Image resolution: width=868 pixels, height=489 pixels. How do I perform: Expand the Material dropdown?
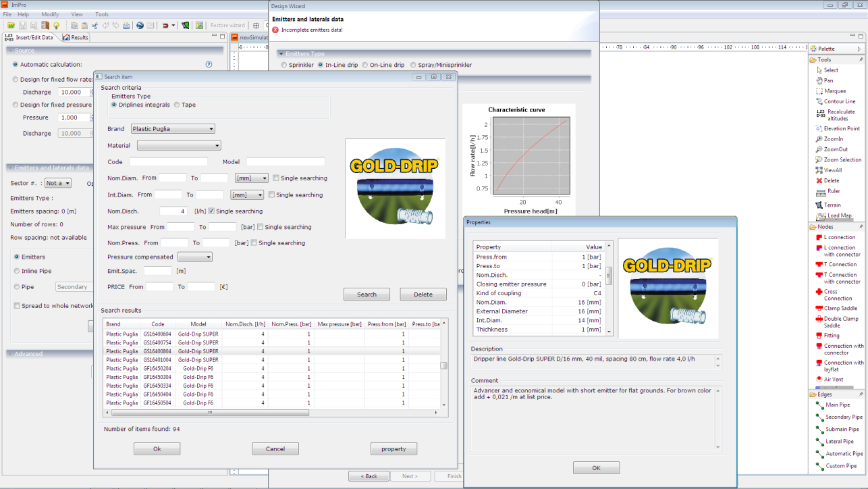click(179, 145)
